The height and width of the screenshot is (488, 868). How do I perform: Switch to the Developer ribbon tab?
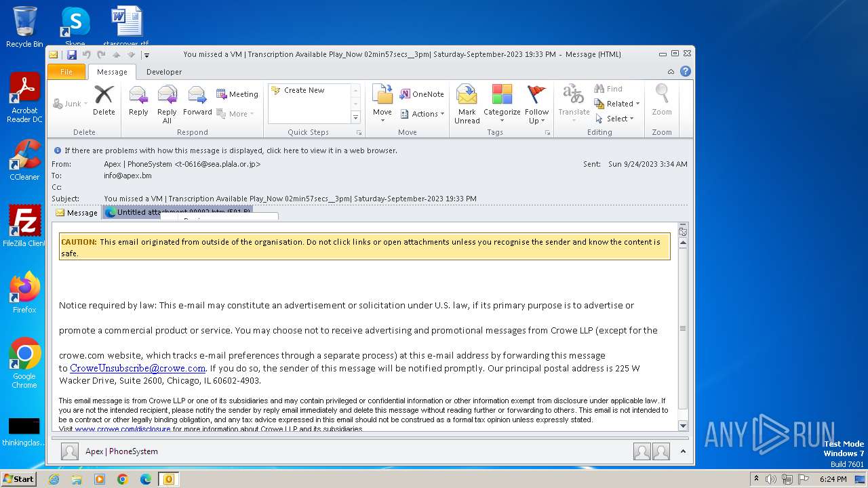coord(164,72)
